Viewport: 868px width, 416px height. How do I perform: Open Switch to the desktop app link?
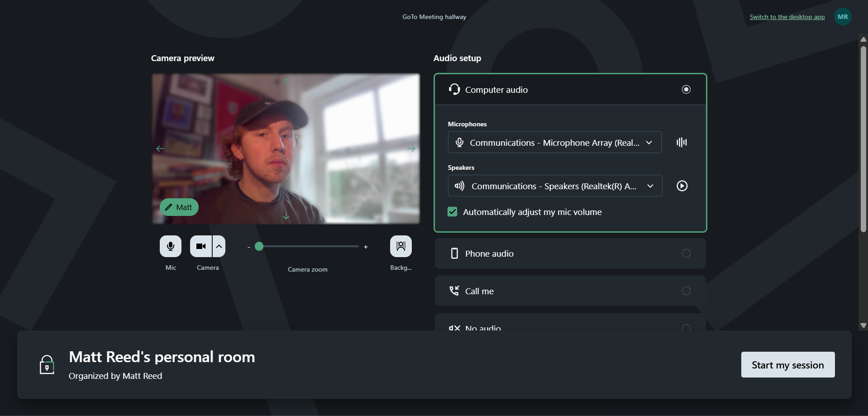[787, 16]
